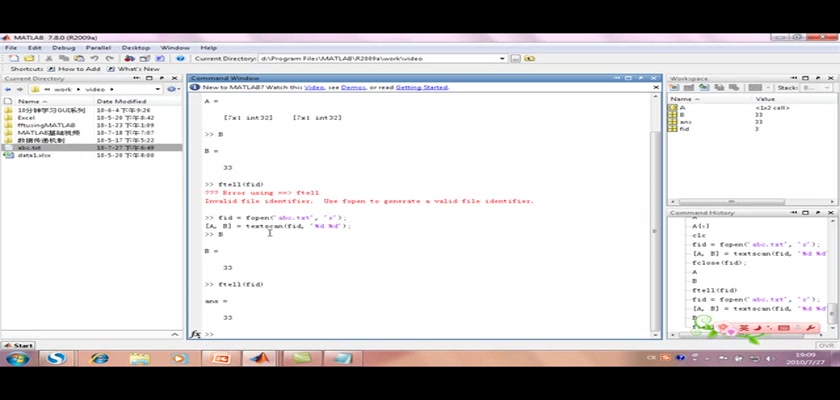Screen dimensions: 840x400
Task: Click Import data icon in Workspace toolbar
Action: click(x=704, y=88)
